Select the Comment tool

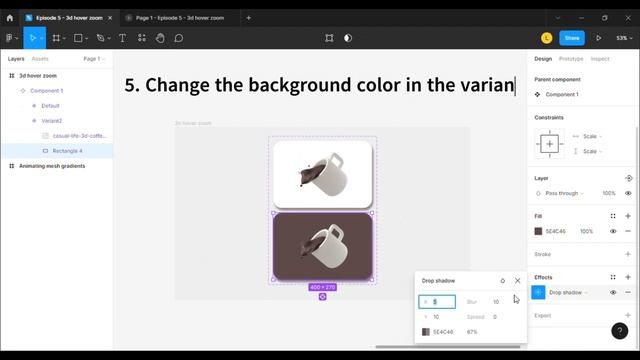(179, 38)
